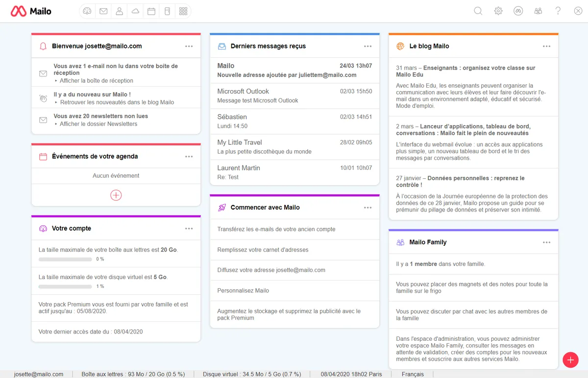588x378 pixels.
Task: Click Disque virtuel 34.5 Mo status entry
Action: coord(252,374)
